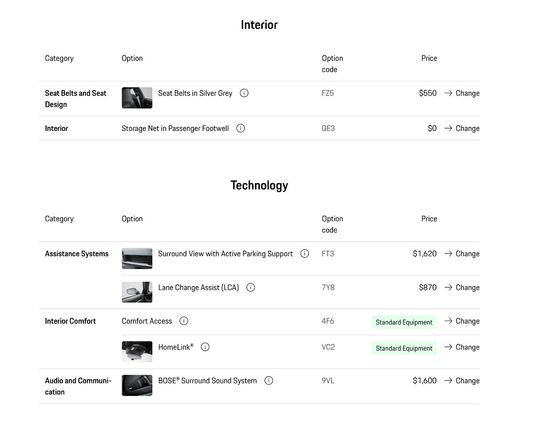Open the Surround View parking support thumbnail
544x435 pixels.
pos(137,258)
